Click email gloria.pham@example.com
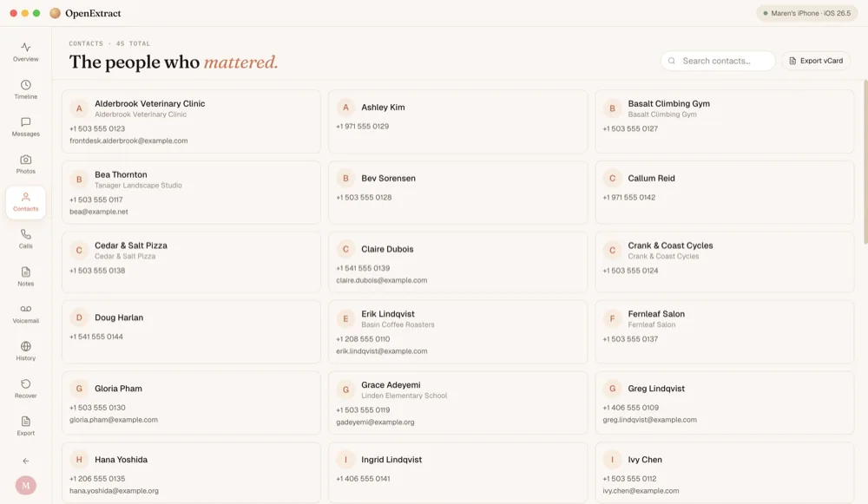868x504 pixels. pos(114,420)
